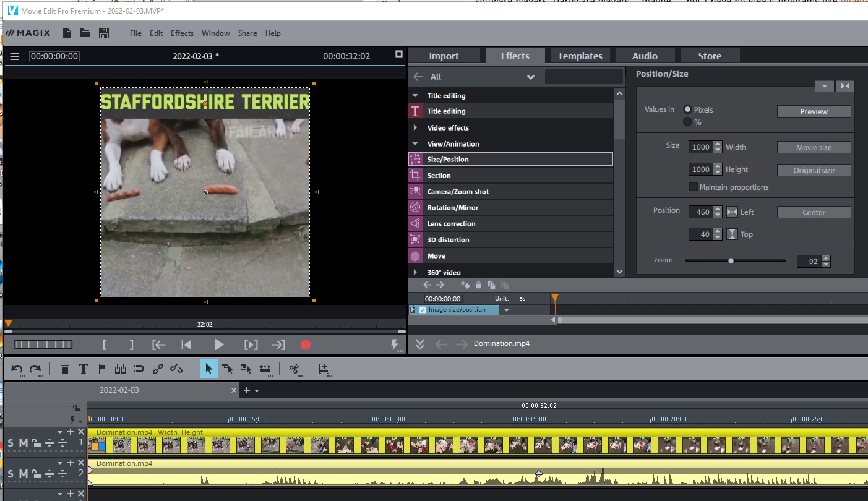The width and height of the screenshot is (868, 501).
Task: Open the Effects menu in menu bar
Action: [x=182, y=33]
